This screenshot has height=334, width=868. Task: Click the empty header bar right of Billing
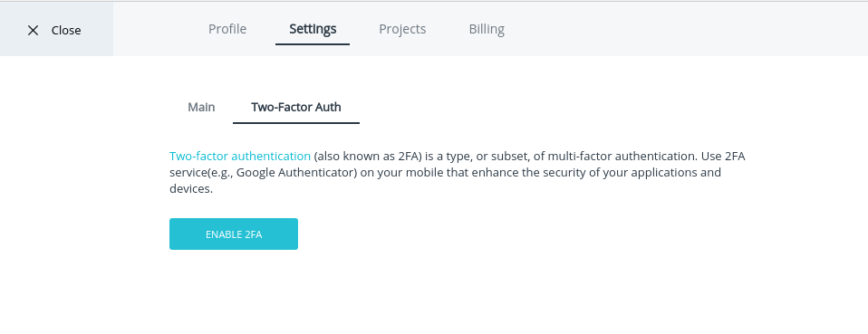coord(687,29)
